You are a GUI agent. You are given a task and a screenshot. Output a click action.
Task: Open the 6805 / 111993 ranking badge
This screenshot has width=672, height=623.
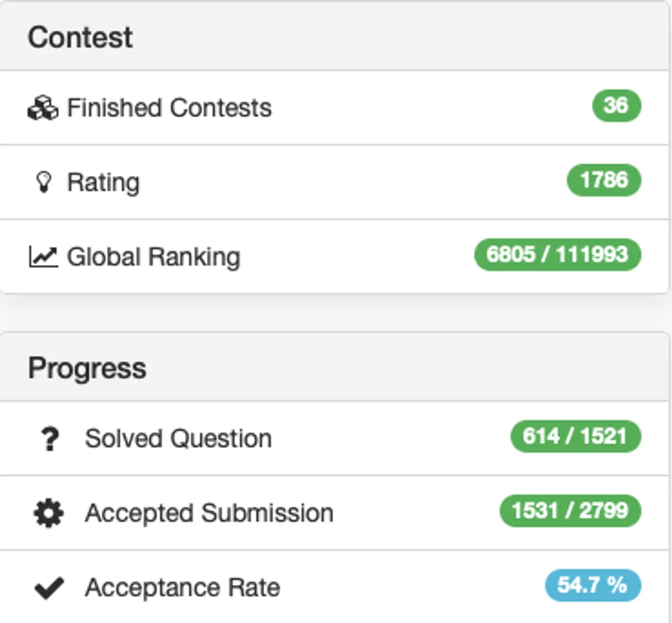(x=558, y=255)
